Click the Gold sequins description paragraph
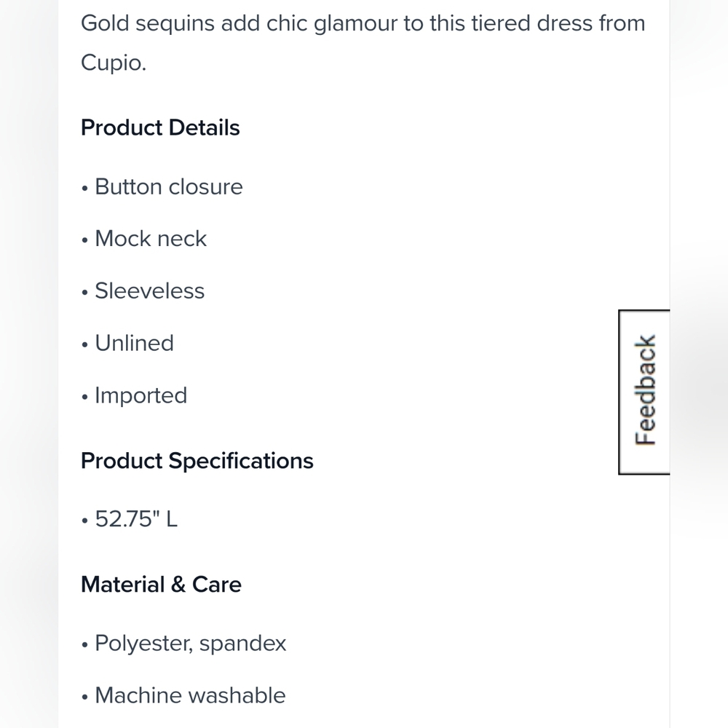The width and height of the screenshot is (728, 728). [363, 43]
